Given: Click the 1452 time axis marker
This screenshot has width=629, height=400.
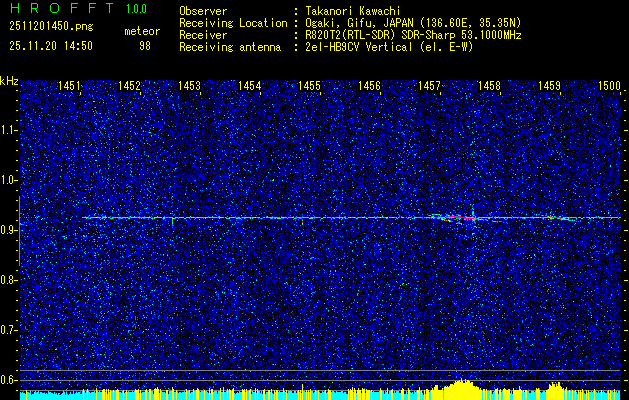Looking at the screenshot, I should coord(129,86).
